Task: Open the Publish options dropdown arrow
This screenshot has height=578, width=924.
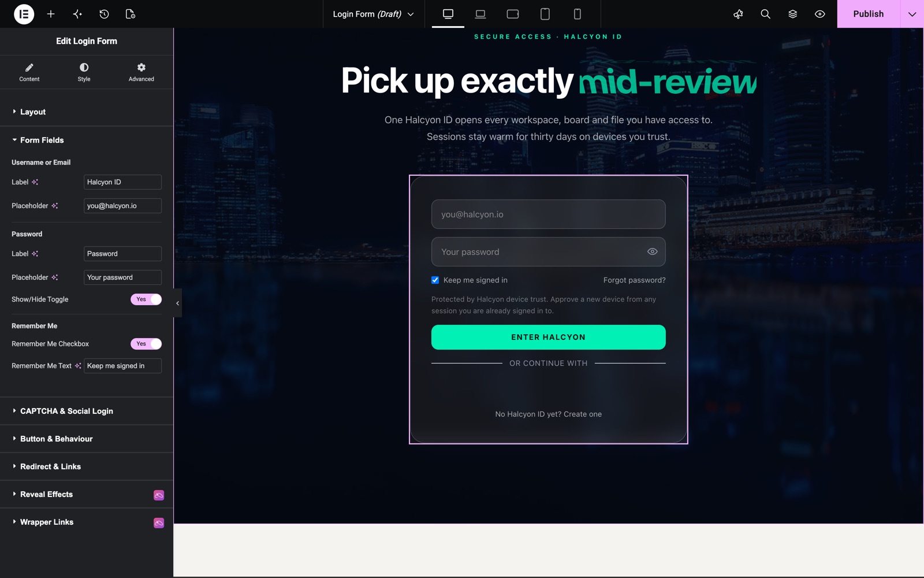Action: click(912, 14)
